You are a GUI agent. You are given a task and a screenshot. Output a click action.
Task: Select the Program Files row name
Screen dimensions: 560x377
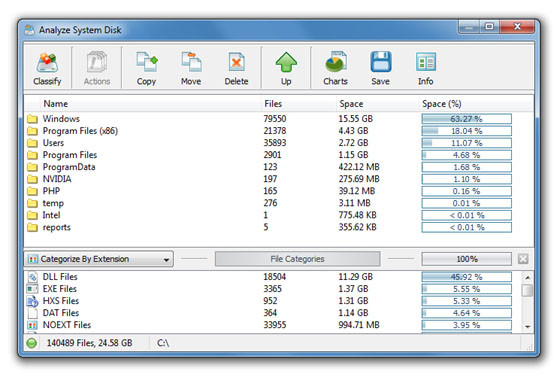tap(70, 155)
